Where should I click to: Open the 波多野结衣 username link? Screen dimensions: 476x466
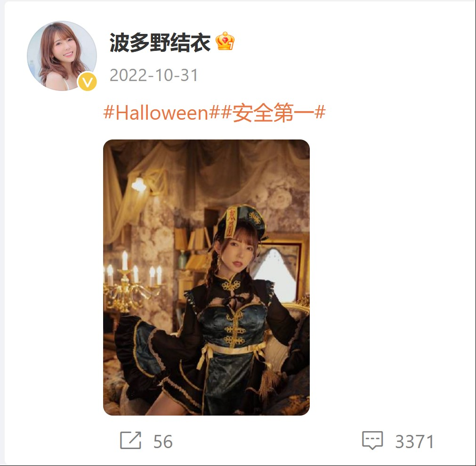(160, 42)
